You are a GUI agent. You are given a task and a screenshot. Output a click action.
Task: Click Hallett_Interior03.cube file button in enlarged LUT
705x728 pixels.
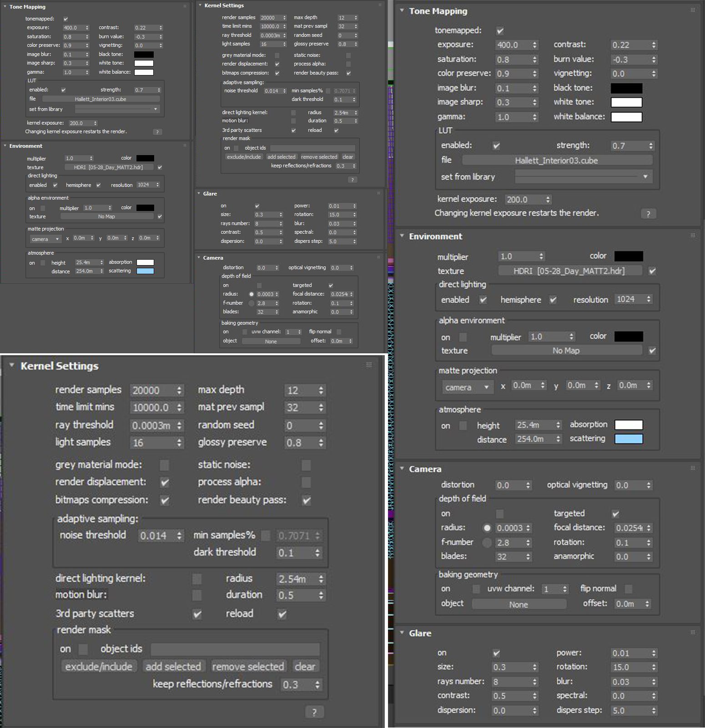(557, 160)
